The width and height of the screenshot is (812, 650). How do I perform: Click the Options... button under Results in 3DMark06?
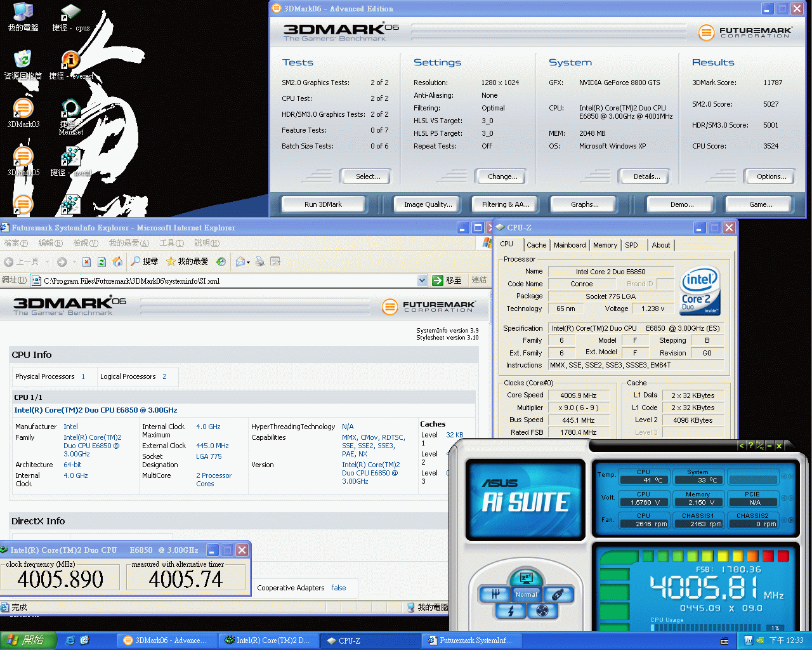click(769, 176)
